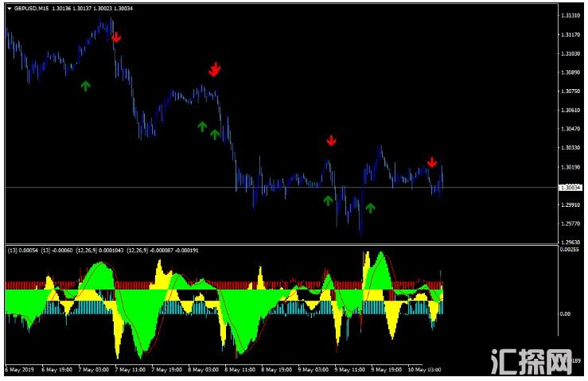588x381 pixels.
Task: Click the indicator scale value 0.00255
Action: point(569,250)
